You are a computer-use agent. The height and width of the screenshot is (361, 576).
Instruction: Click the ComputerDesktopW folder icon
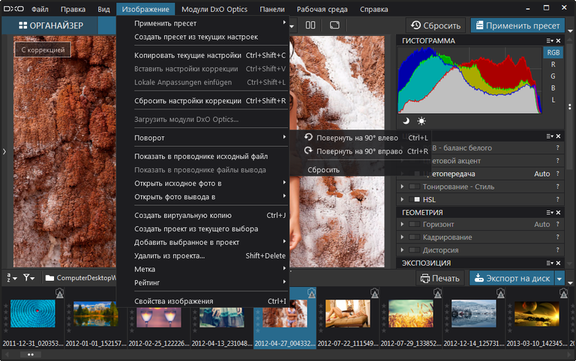click(50, 278)
